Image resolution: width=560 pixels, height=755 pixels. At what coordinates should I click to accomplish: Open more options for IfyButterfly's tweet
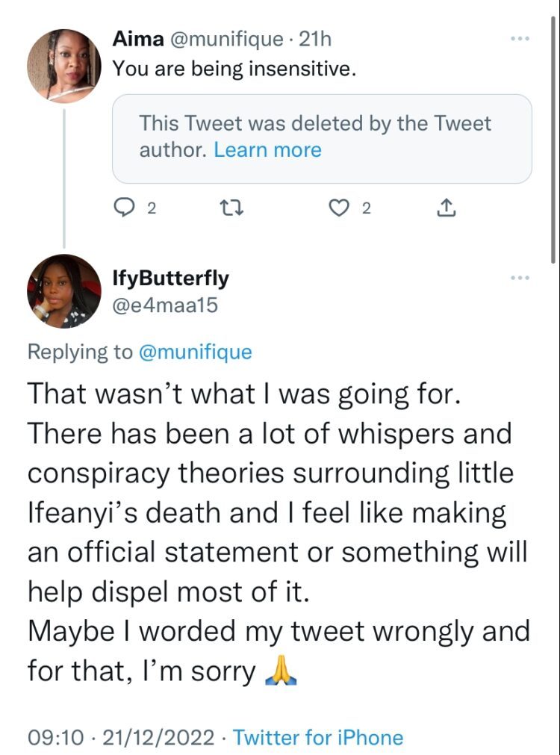520,279
